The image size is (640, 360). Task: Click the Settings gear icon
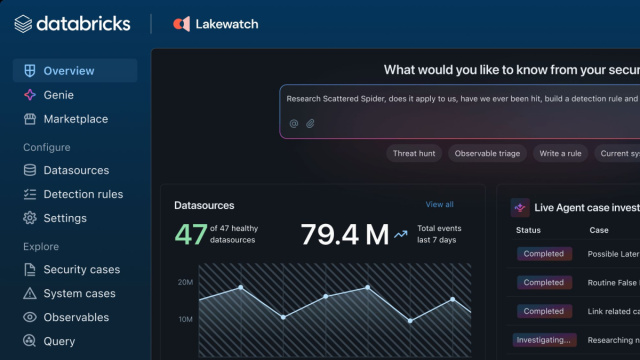(x=30, y=218)
